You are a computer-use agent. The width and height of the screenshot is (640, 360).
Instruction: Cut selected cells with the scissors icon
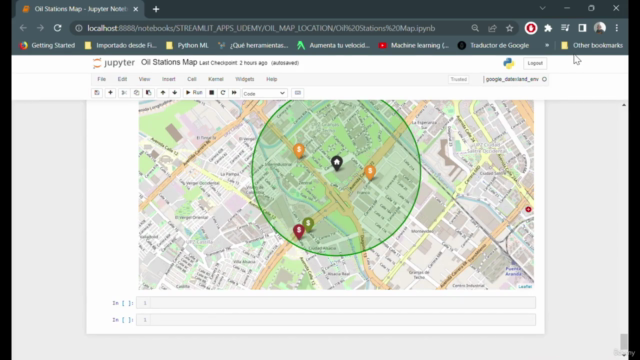click(124, 93)
